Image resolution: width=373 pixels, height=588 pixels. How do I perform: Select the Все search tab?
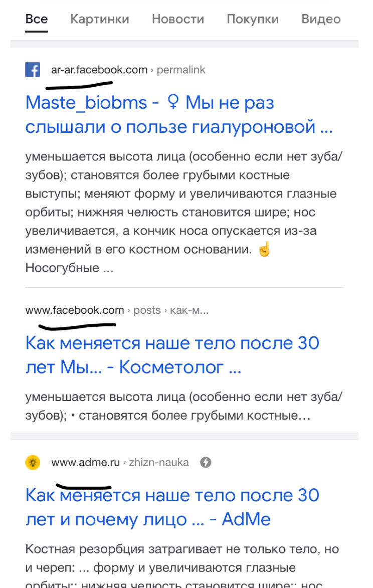37,19
